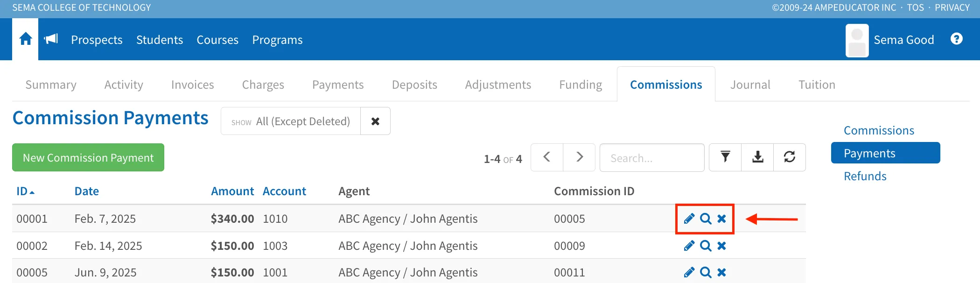This screenshot has width=980, height=283.
Task: View details of payment 00002
Action: (x=706, y=246)
